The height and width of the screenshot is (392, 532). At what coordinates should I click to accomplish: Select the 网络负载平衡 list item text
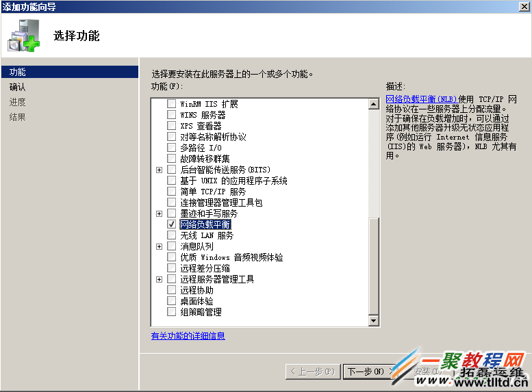[x=205, y=224]
